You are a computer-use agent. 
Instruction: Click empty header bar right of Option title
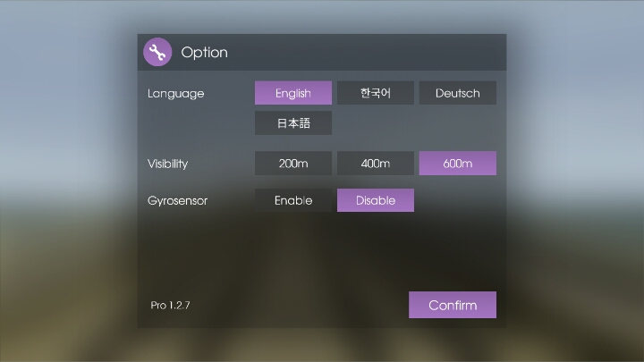(x=376, y=53)
